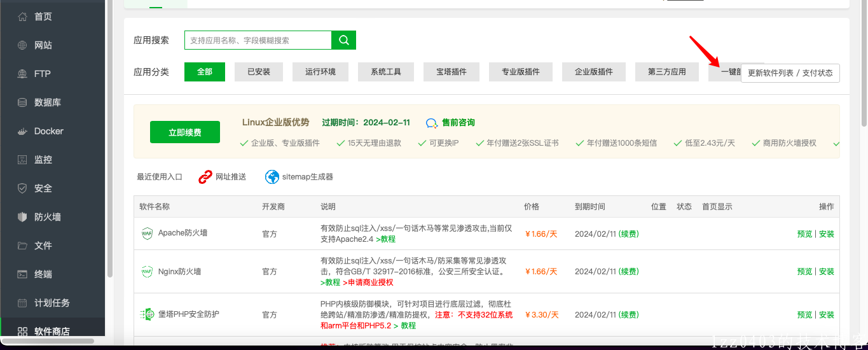The height and width of the screenshot is (350, 868).
Task: Click the 数据库 database icon
Action: (x=22, y=102)
